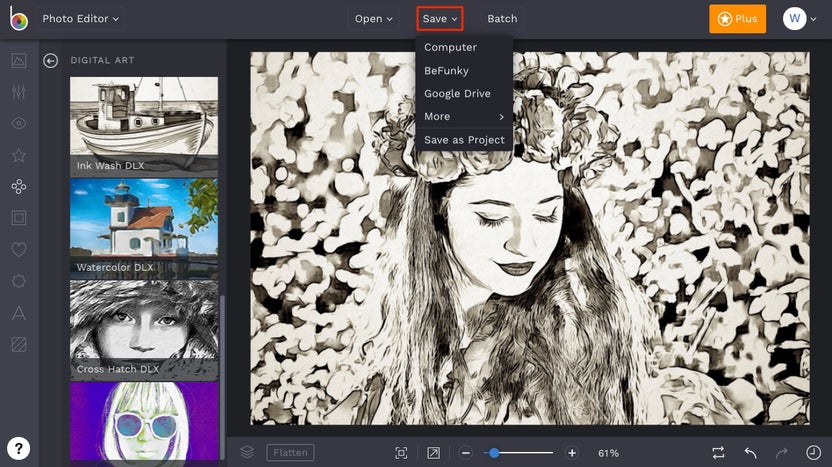Open the Image Manager sidebar icon

(19, 60)
